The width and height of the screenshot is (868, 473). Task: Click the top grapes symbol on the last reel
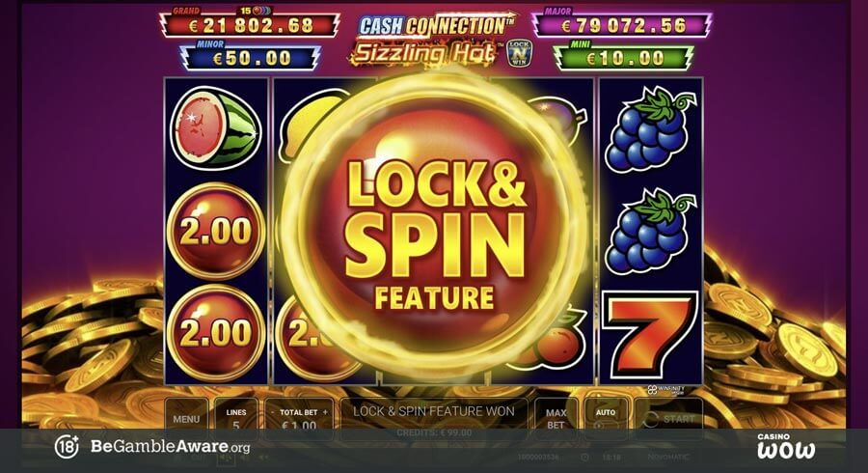(x=650, y=129)
